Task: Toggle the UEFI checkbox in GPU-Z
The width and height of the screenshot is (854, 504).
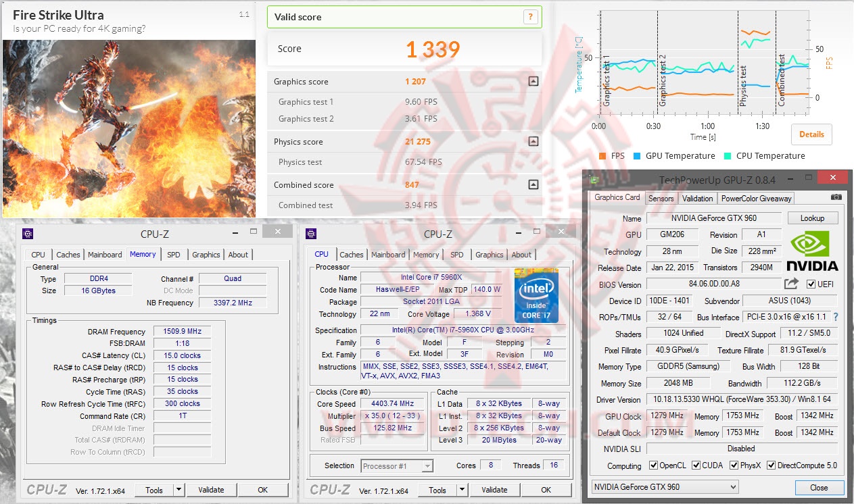Action: point(811,284)
